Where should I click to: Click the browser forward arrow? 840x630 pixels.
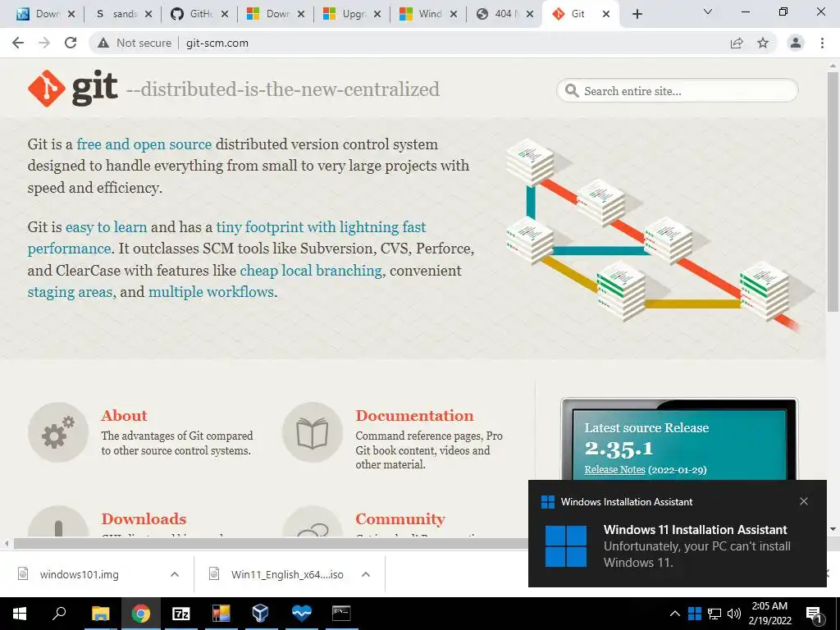point(44,43)
